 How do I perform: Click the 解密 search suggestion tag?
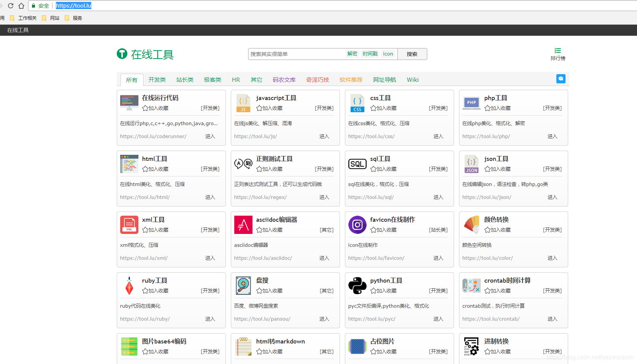click(x=352, y=54)
